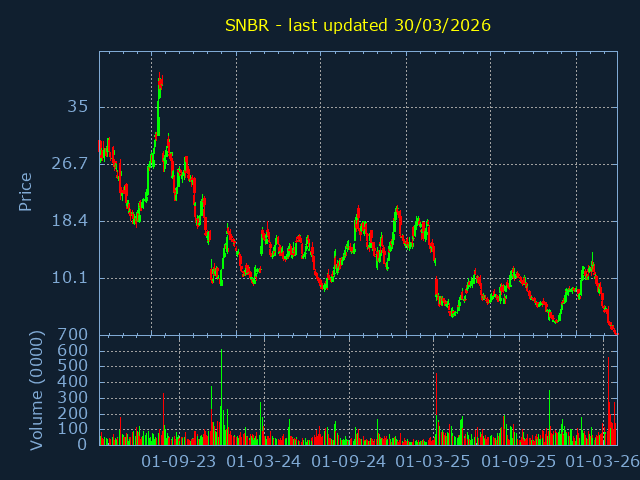Select the 26.7 price tick label
The height and width of the screenshot is (480, 640).
coord(71,163)
